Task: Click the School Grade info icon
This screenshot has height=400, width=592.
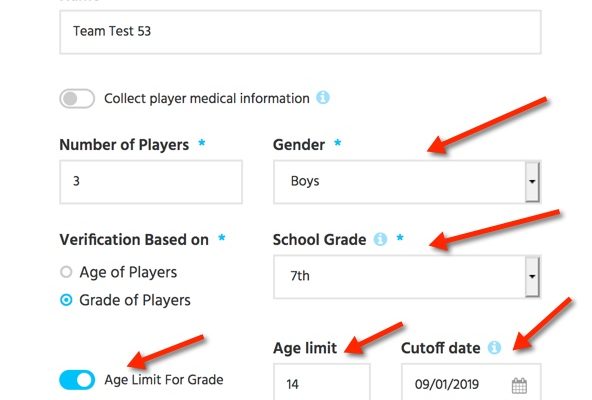Action: (x=380, y=239)
